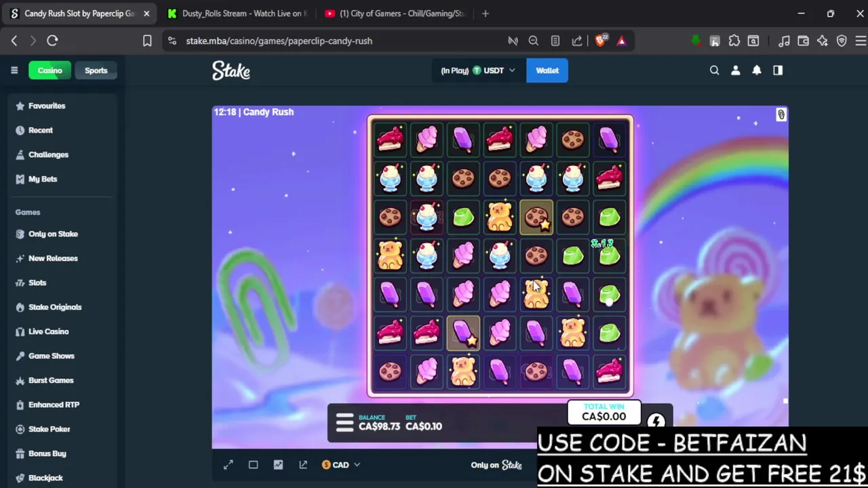Open the browser extensions puzzle icon
868x488 pixels.
coord(734,41)
